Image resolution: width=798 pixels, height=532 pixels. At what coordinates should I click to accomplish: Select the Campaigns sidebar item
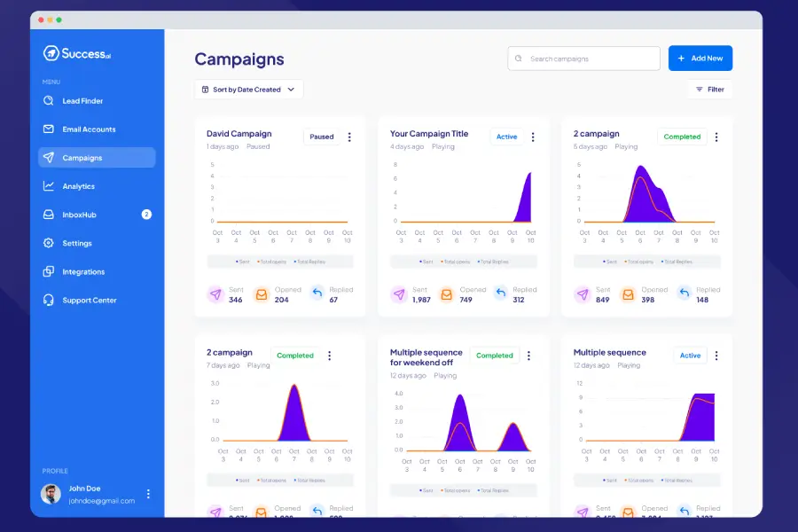(x=97, y=158)
